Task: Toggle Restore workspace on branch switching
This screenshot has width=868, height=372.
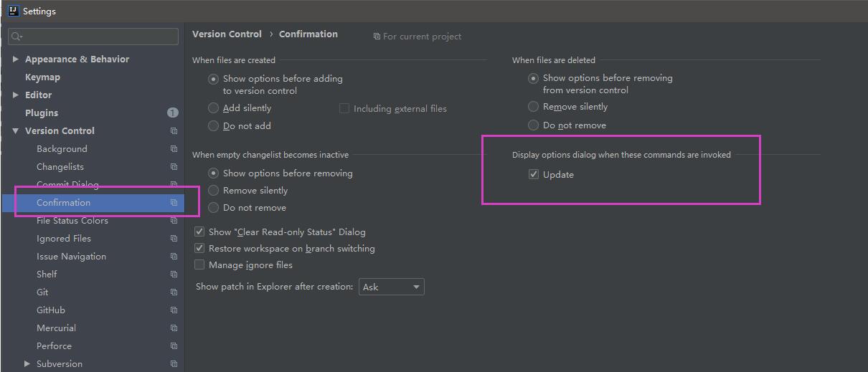Action: point(199,248)
